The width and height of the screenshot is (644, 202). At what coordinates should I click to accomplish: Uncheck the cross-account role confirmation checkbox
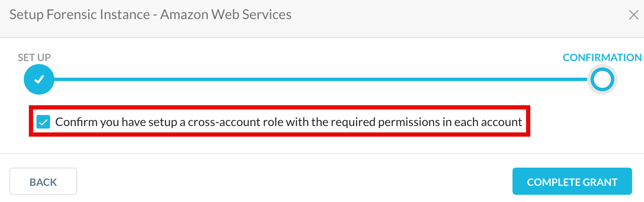[x=43, y=123]
